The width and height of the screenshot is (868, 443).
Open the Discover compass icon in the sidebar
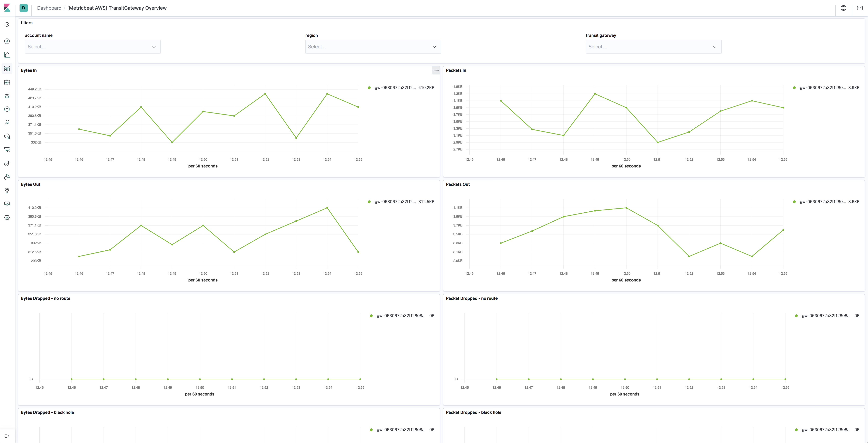click(x=7, y=41)
